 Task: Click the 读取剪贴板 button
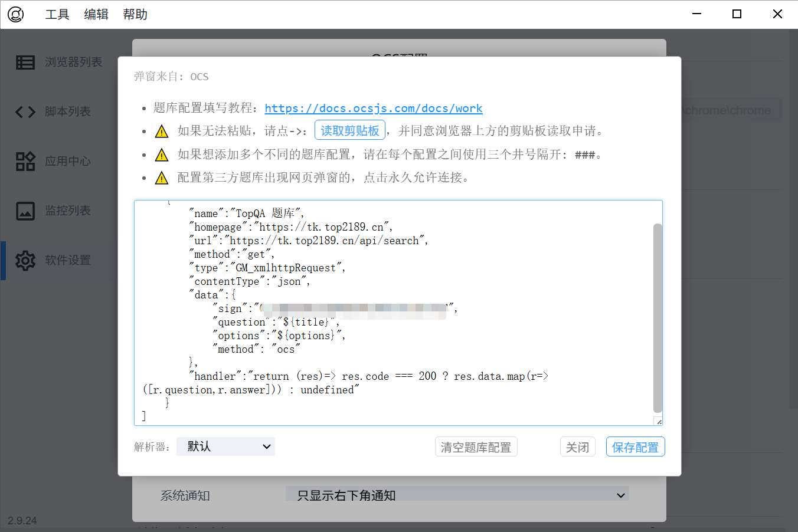click(x=350, y=130)
